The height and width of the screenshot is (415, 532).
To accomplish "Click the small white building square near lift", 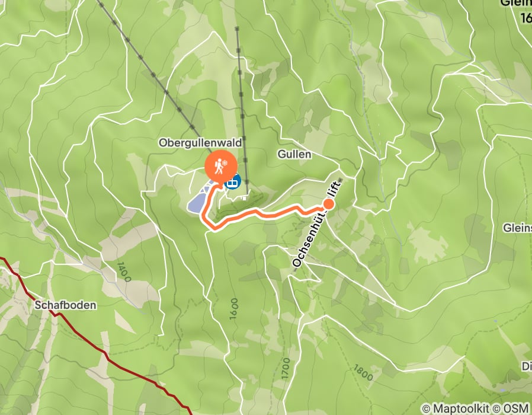I will [244, 199].
